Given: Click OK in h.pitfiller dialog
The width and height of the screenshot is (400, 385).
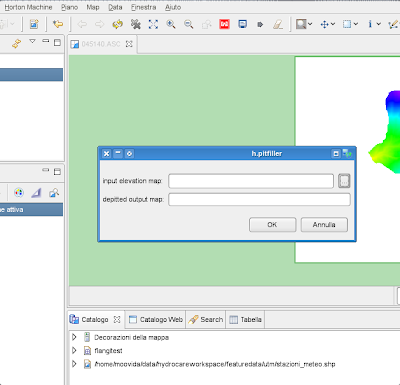Looking at the screenshot, I should point(272,225).
